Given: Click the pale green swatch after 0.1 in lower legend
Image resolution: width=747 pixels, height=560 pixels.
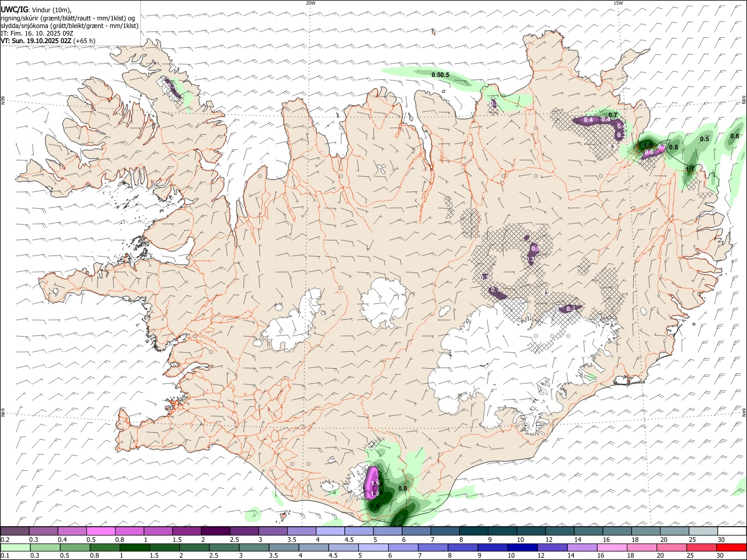Looking at the screenshot, I should tap(15, 547).
